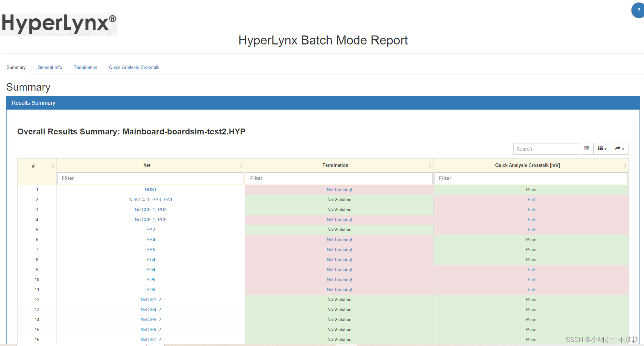The height and width of the screenshot is (346, 644).
Task: Select 'Pass' cell in NetCR4_2 row
Action: (x=531, y=309)
